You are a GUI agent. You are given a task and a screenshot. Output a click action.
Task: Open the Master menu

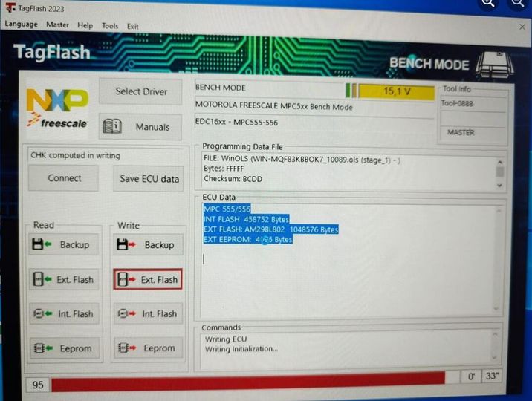point(57,25)
